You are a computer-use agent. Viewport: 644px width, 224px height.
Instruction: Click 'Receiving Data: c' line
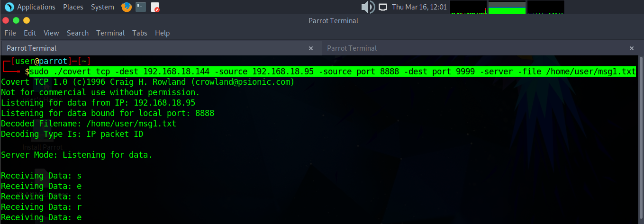click(41, 197)
